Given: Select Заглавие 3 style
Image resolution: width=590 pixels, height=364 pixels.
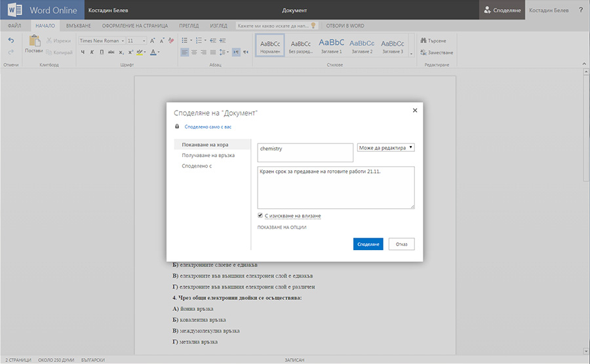Looking at the screenshot, I should click(393, 45).
